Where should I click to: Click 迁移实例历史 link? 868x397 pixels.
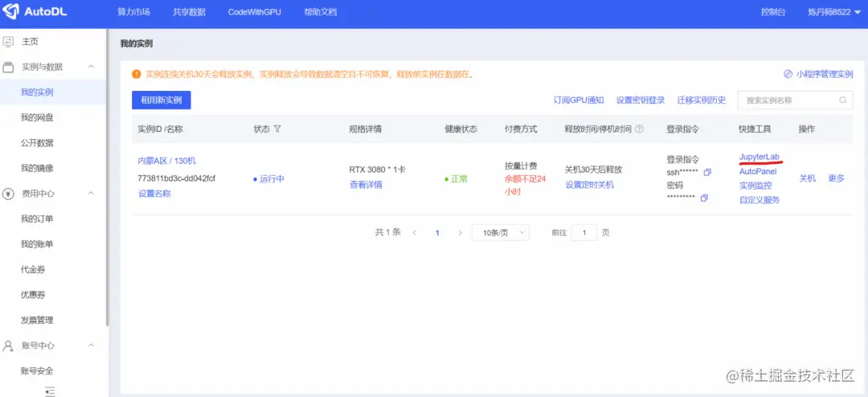[x=702, y=100]
